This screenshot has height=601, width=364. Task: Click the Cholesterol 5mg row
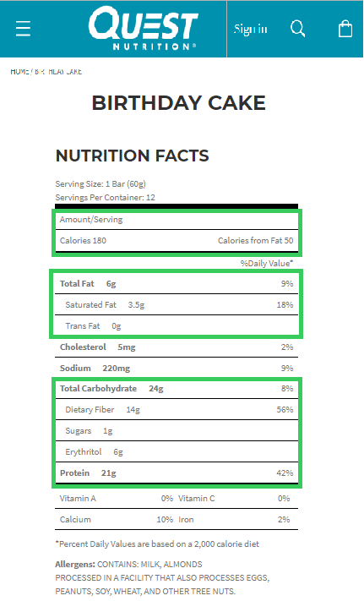pos(177,347)
